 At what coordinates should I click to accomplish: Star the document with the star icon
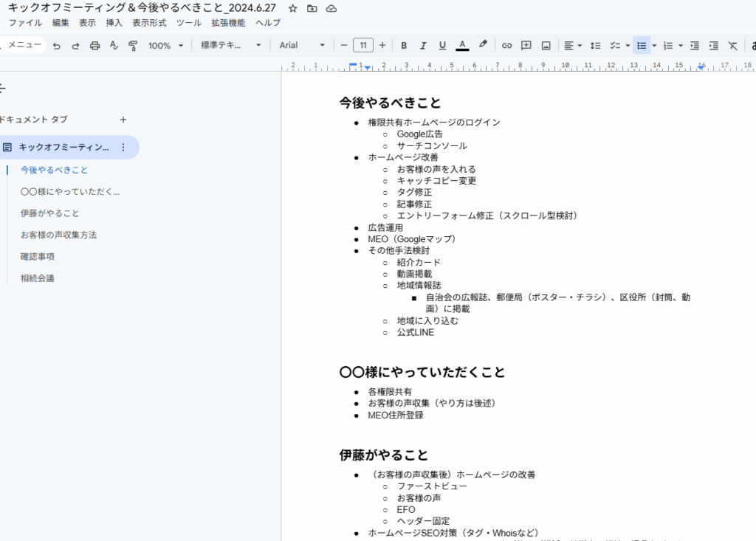pyautogui.click(x=293, y=8)
